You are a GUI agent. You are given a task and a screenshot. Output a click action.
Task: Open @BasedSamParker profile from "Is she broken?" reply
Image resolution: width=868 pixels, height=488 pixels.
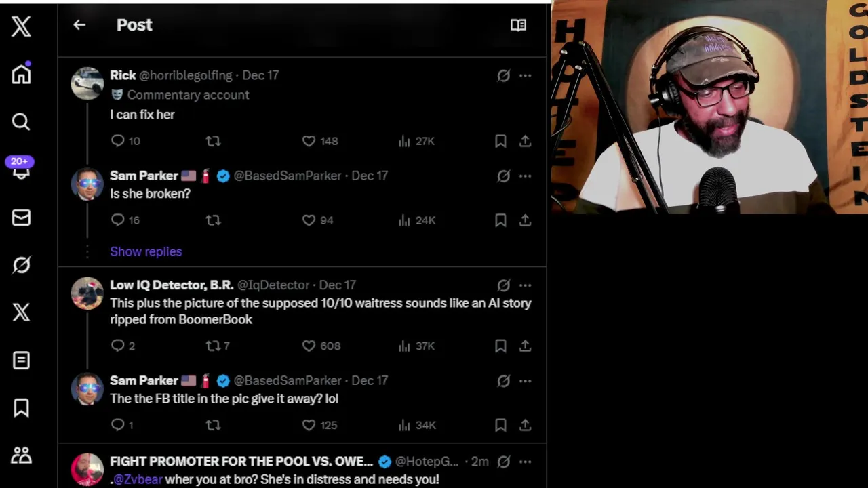click(x=288, y=176)
